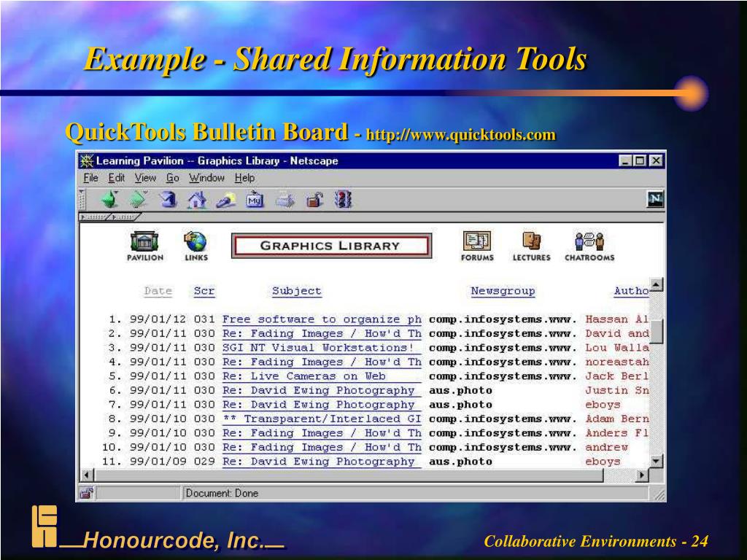The image size is (747, 560).
Task: Sort by the Subject column link
Action: (296, 291)
